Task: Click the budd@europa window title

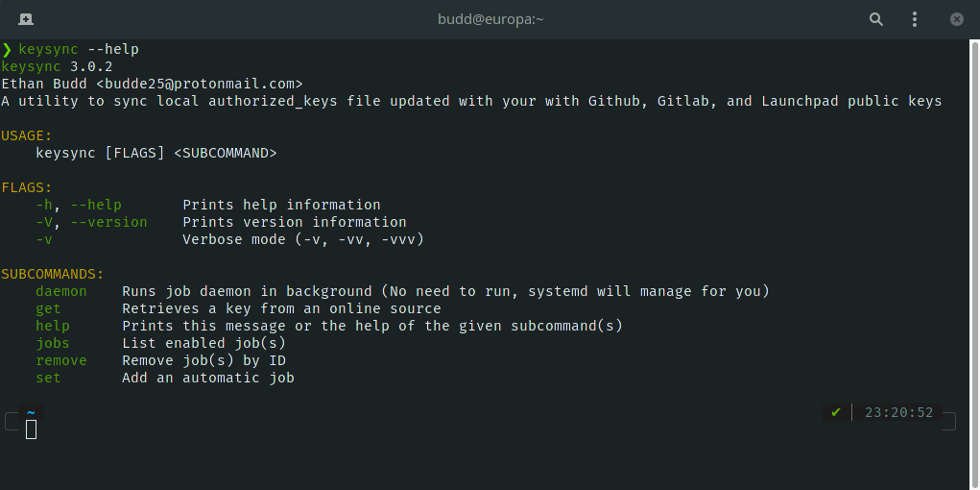Action: point(490,19)
